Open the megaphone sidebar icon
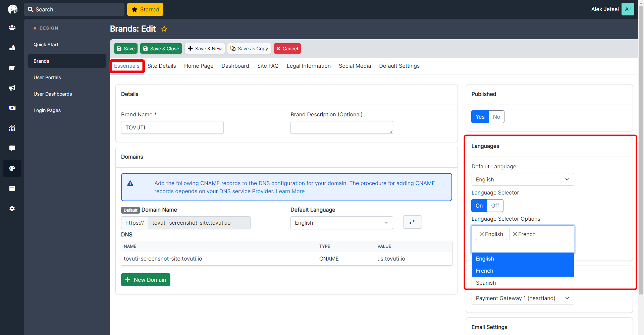Screen dimensions: 644x335 click(12, 88)
